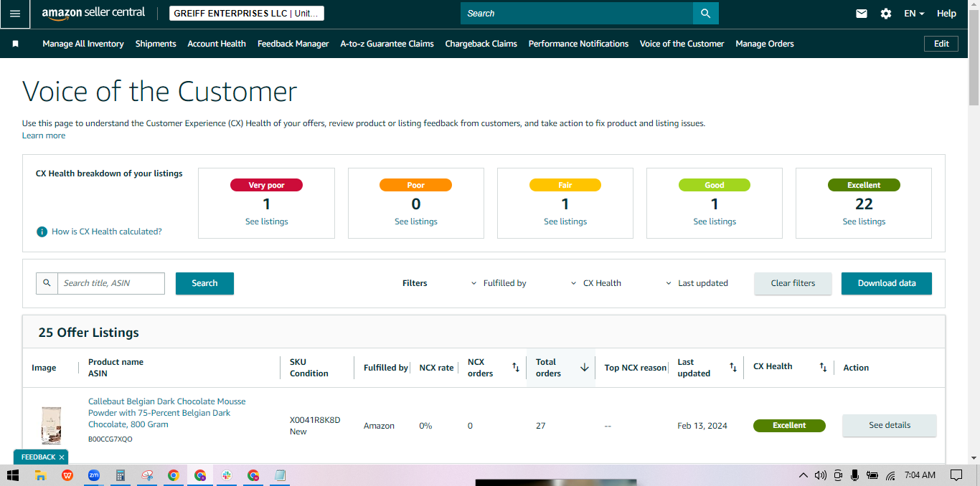Open Performance Notifications
This screenshot has height=486, width=980.
(578, 44)
